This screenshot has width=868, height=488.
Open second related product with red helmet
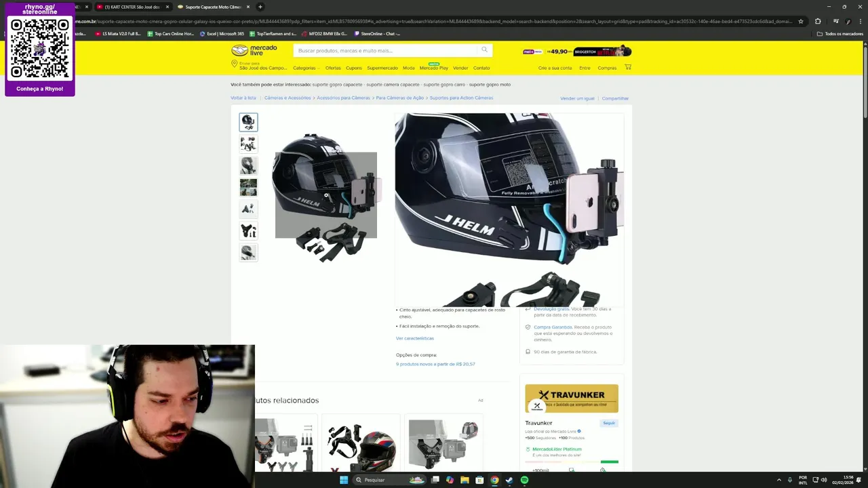click(x=361, y=444)
